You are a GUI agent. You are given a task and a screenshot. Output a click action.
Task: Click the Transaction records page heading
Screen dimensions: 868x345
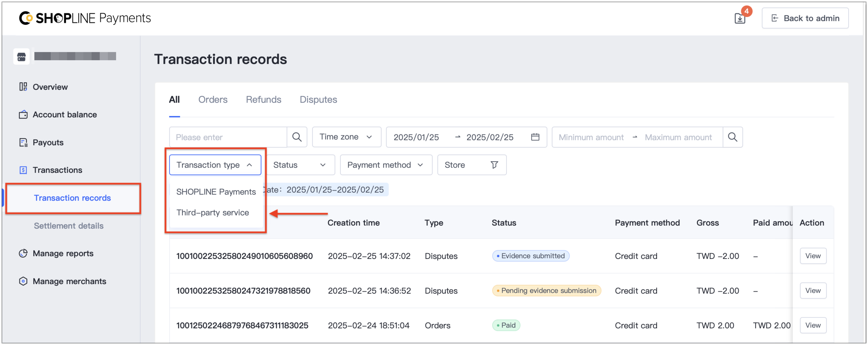(220, 59)
